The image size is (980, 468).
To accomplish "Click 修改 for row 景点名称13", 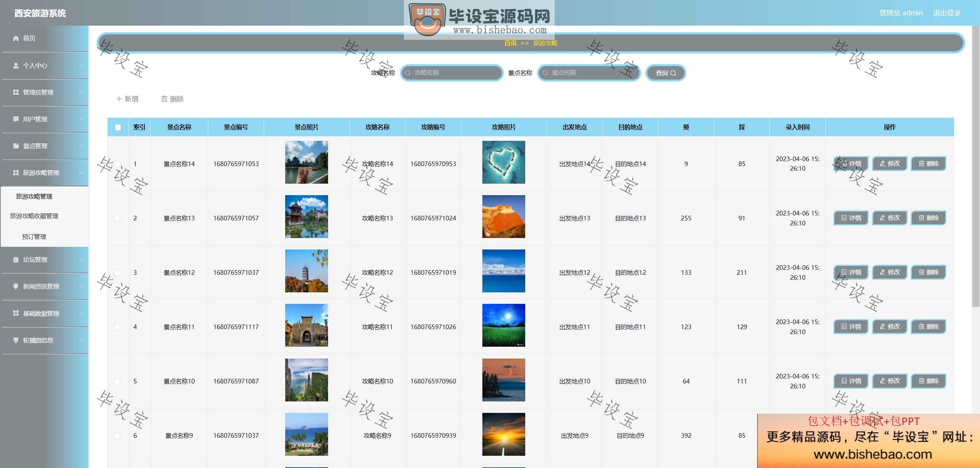I will [890, 218].
